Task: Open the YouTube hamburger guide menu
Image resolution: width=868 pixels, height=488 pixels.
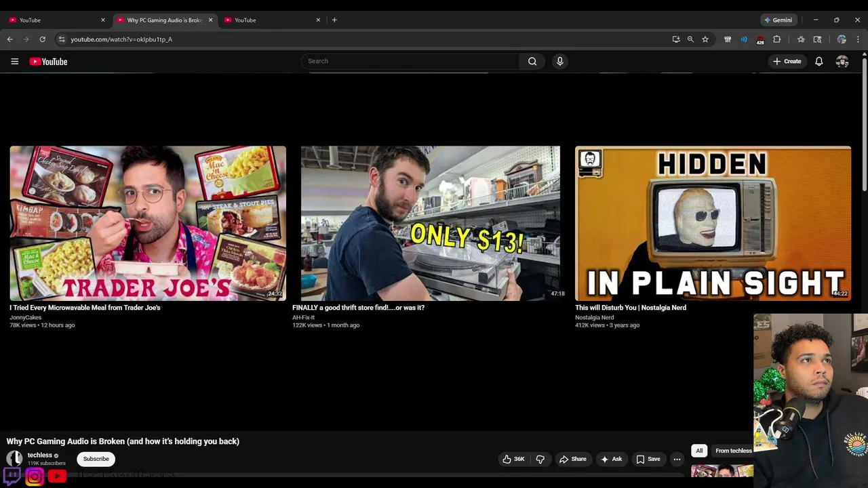Action: click(x=14, y=62)
